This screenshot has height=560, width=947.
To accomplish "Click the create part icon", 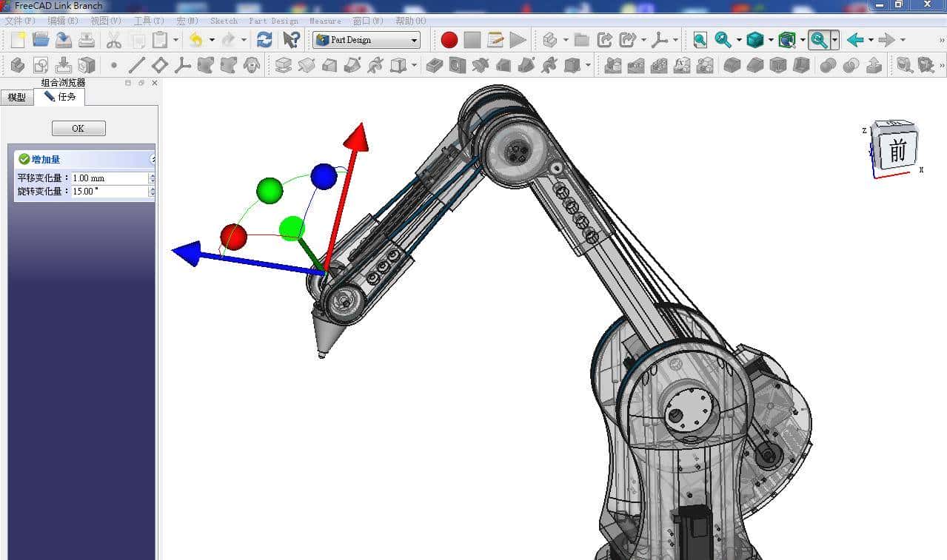I will (550, 40).
